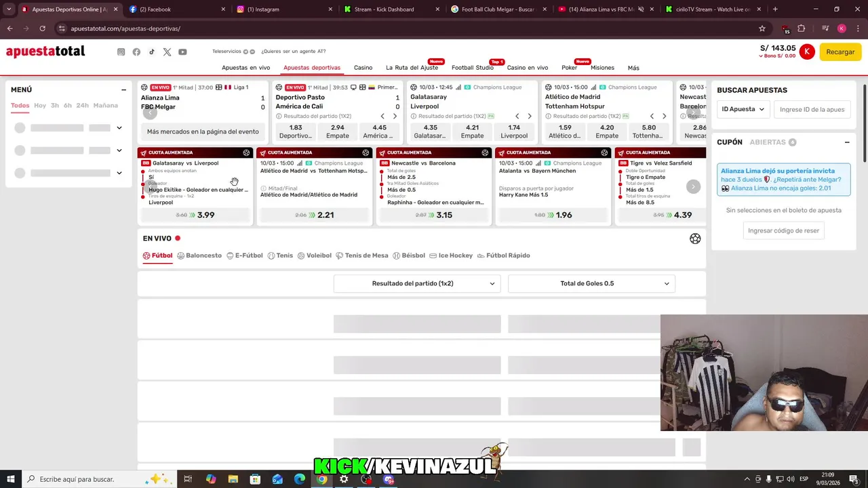The width and height of the screenshot is (868, 488).
Task: Expand the second loading row in MENÚ
Action: pos(119,150)
